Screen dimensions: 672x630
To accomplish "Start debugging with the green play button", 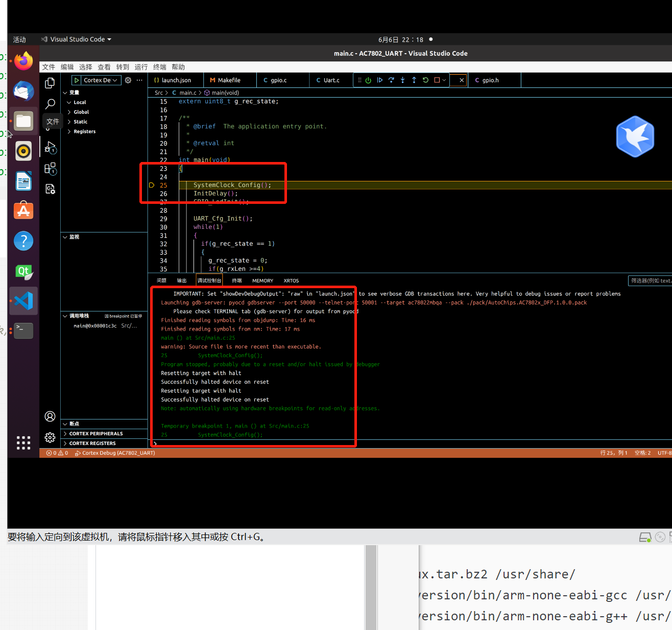I will 77,80.
